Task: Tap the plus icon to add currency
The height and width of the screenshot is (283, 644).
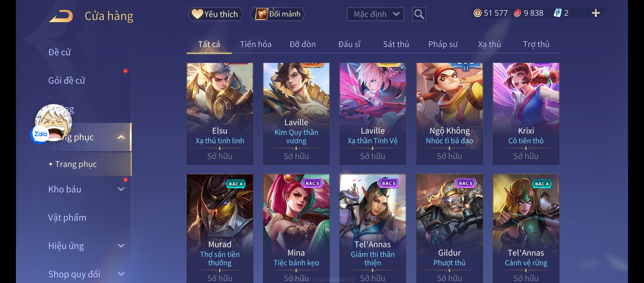Action: [596, 13]
